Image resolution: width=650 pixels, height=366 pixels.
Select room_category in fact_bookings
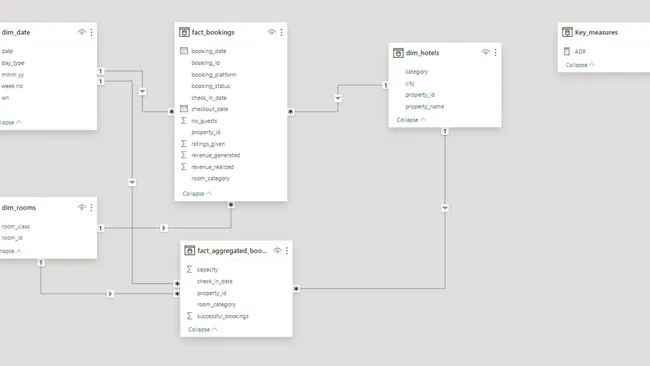coord(210,178)
